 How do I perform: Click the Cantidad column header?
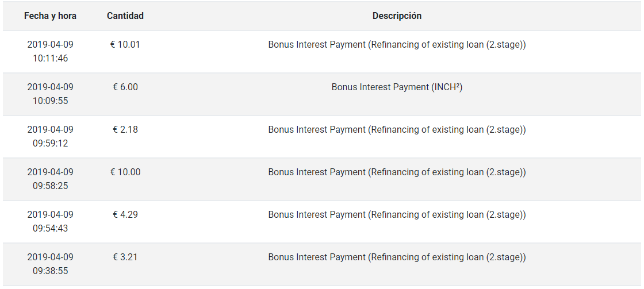(125, 16)
